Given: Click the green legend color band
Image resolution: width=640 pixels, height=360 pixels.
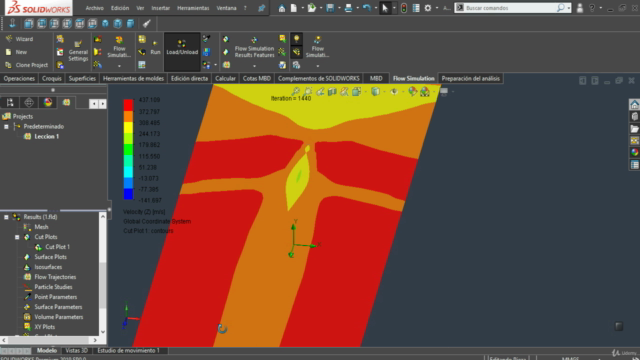Looking at the screenshot, I should 128,149.
